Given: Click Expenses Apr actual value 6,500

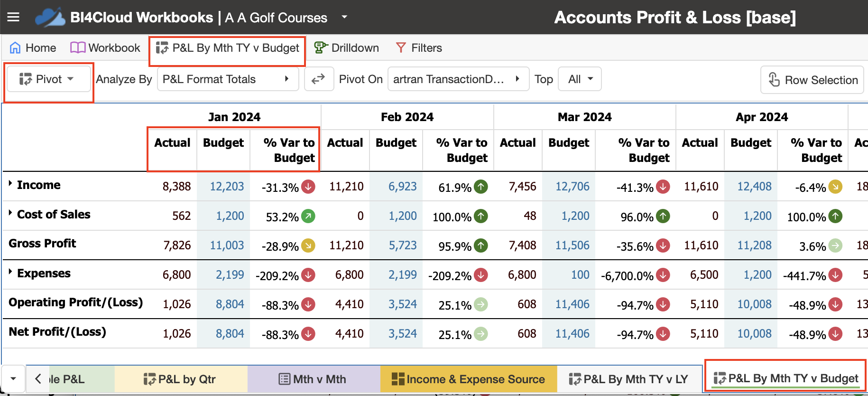Looking at the screenshot, I should pyautogui.click(x=704, y=275).
